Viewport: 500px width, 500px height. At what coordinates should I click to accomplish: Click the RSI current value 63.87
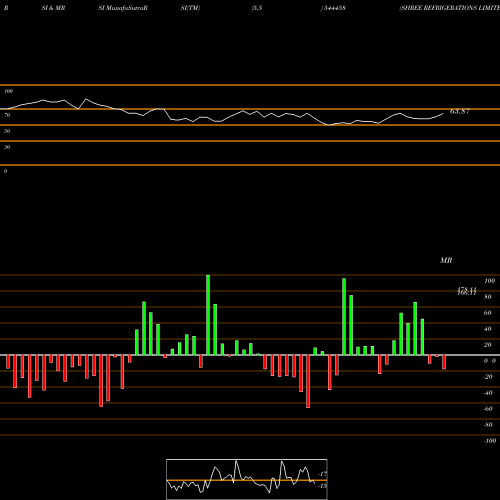[x=460, y=111]
